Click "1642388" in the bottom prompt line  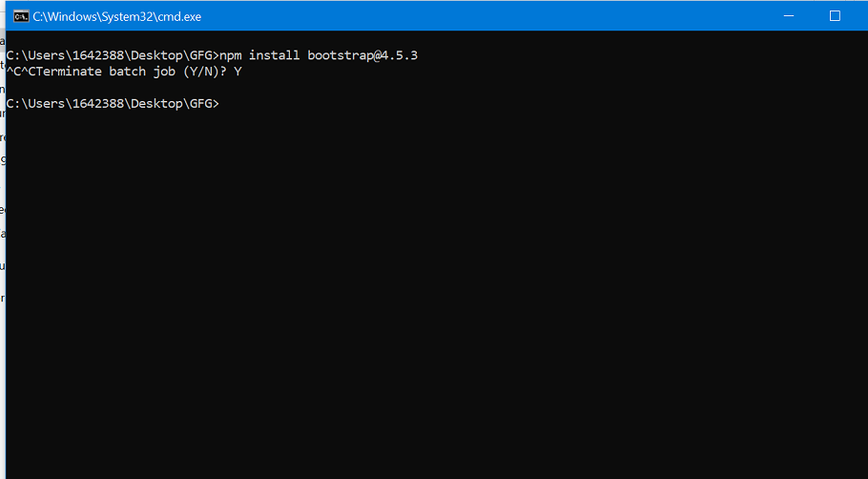(x=98, y=103)
